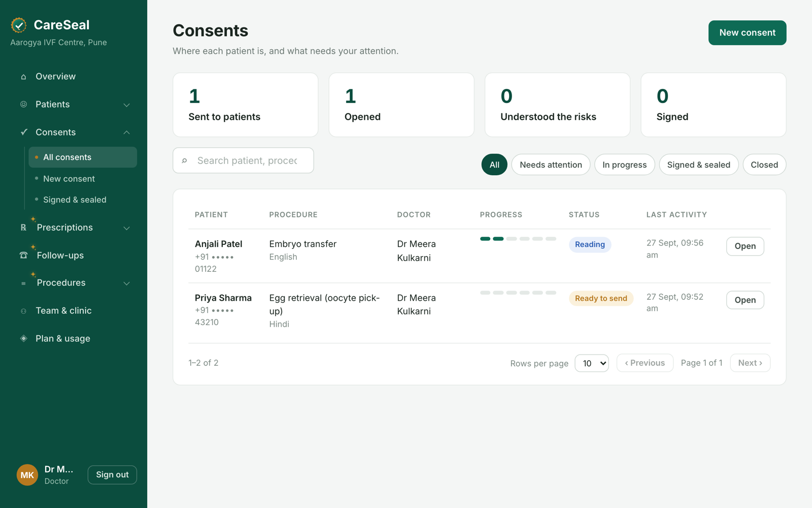812x508 pixels.
Task: Filter by Signed & sealed pill
Action: tap(699, 165)
